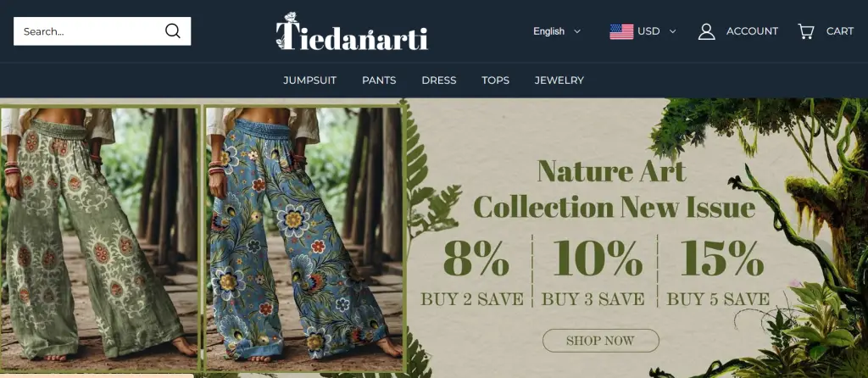Go to the DRESS category
Image resolution: width=868 pixels, height=378 pixels.
tap(439, 81)
